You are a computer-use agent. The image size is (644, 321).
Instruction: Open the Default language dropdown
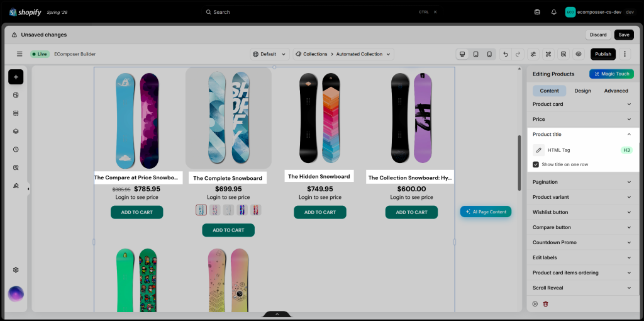(269, 54)
